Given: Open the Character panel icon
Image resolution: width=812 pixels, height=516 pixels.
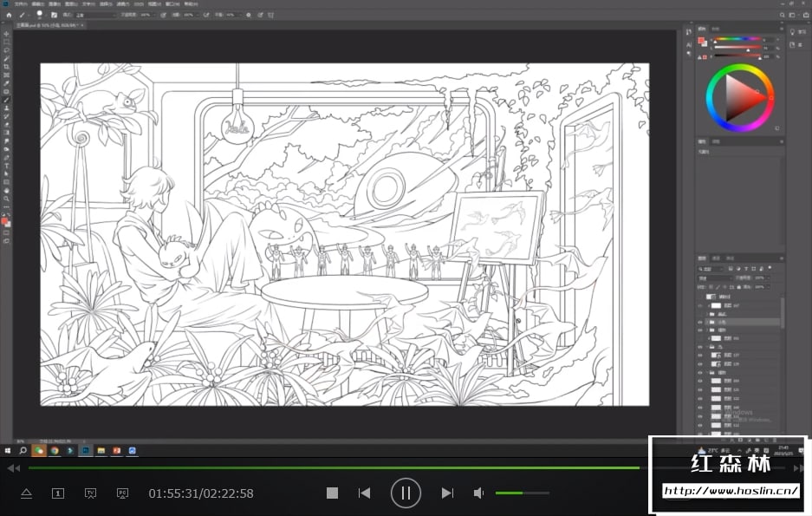Looking at the screenshot, I should tap(689, 44).
